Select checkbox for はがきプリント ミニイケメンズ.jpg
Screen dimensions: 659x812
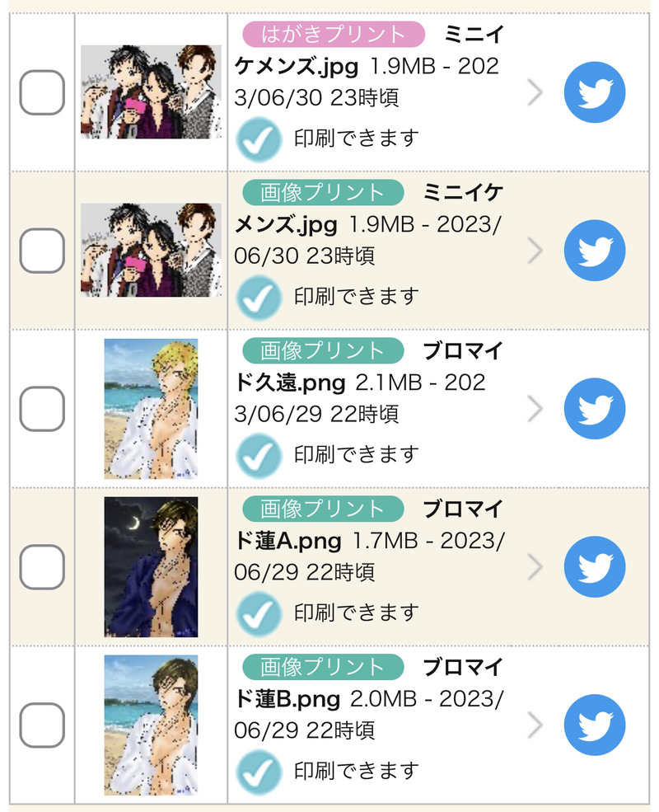click(x=42, y=92)
